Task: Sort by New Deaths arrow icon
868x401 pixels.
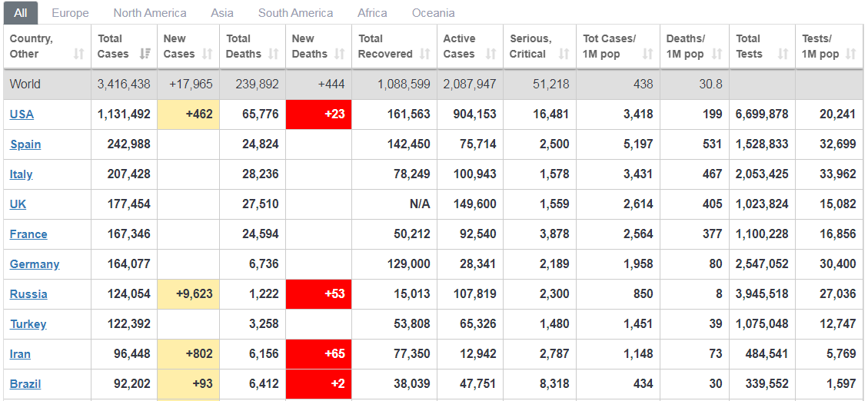Action: tap(340, 54)
